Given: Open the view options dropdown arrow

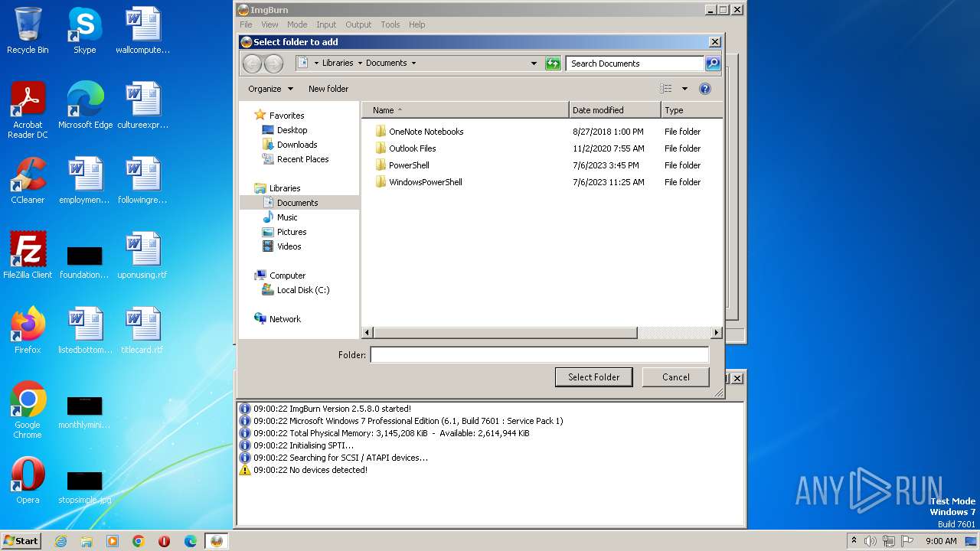Looking at the screenshot, I should pos(684,89).
